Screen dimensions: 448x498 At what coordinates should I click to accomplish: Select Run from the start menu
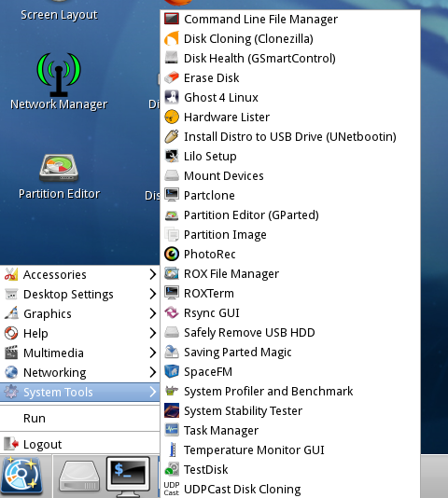click(80, 419)
